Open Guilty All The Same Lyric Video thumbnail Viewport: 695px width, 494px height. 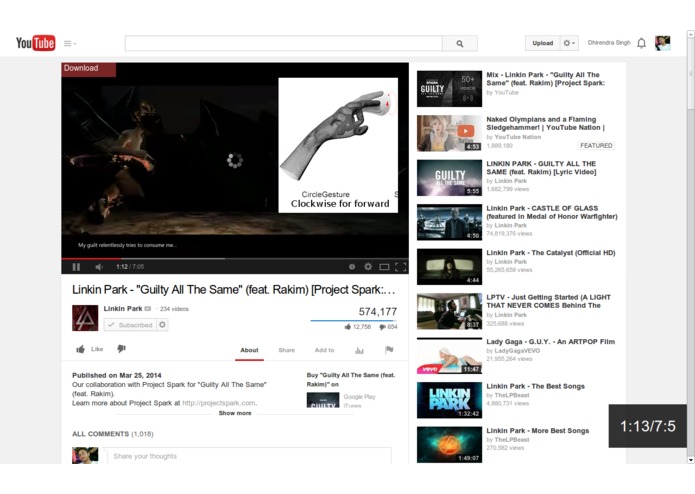449,178
